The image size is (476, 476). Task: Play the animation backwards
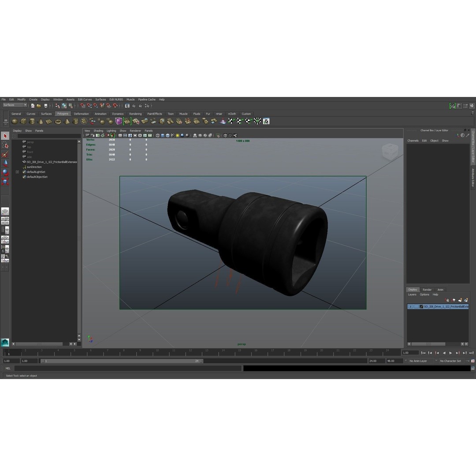(444, 353)
